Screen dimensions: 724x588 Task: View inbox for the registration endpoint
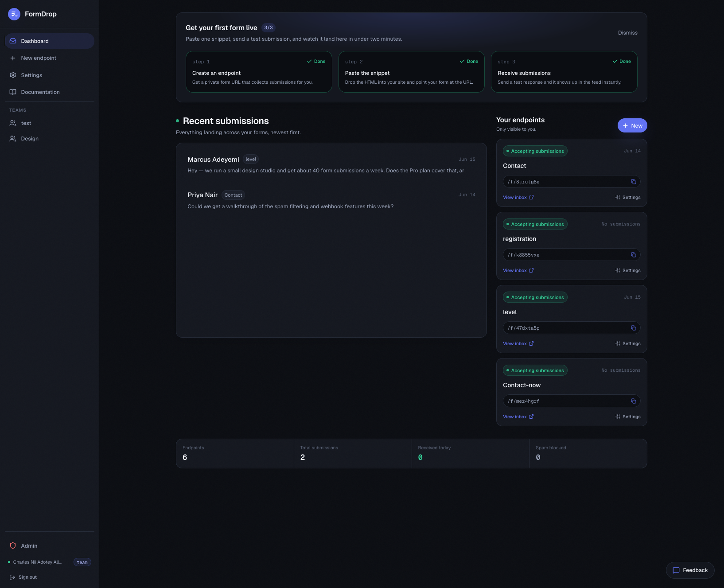coord(518,271)
